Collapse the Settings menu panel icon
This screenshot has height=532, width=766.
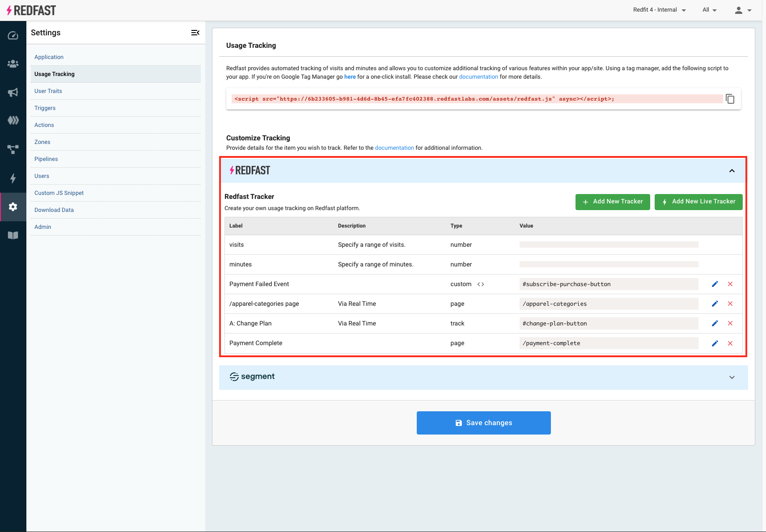click(x=195, y=33)
